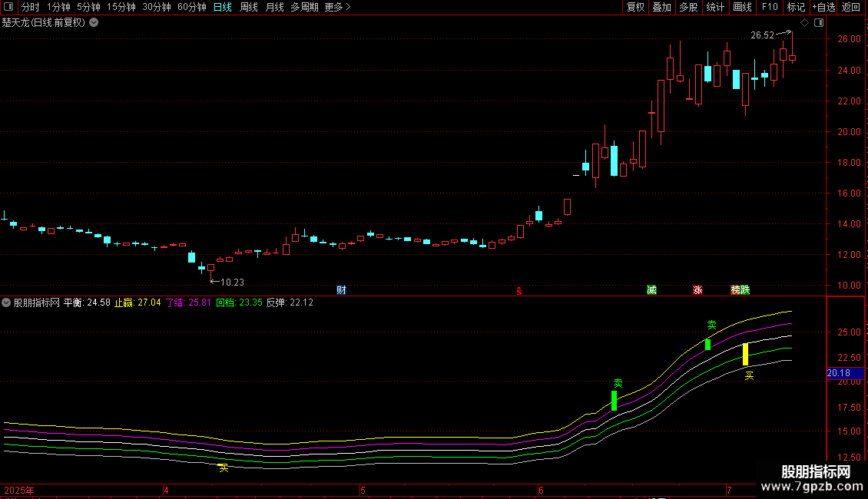Toggle the side panel icon near price axis

pos(820,23)
